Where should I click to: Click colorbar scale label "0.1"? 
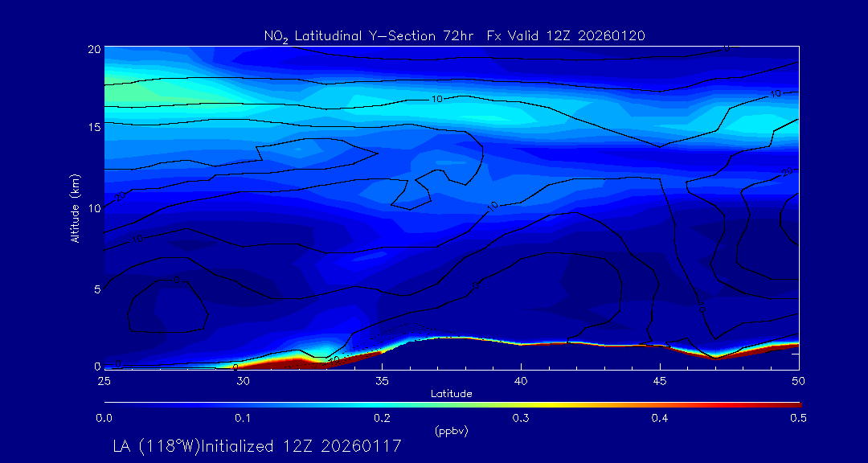[x=243, y=418]
